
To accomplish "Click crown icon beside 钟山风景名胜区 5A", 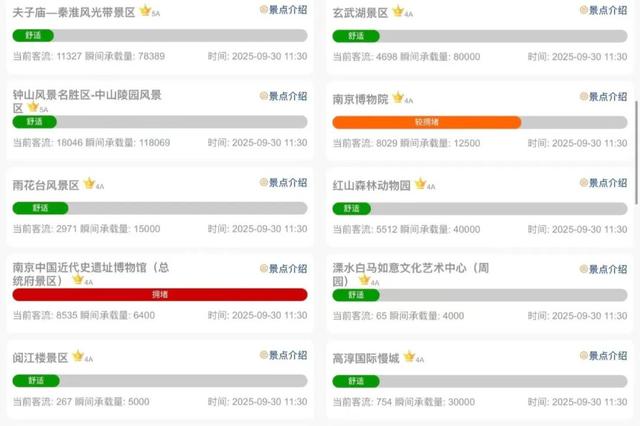I will (32, 107).
